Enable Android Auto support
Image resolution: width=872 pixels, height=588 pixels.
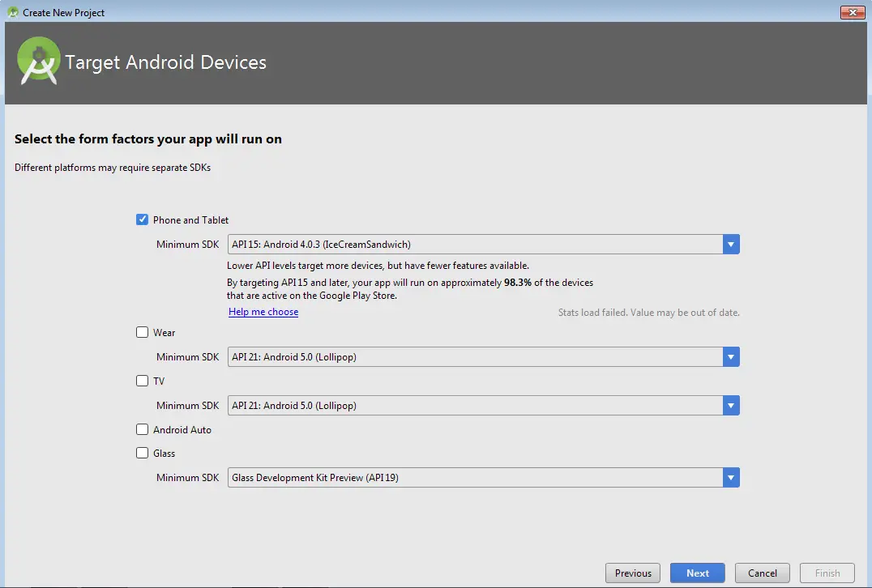[x=142, y=429]
